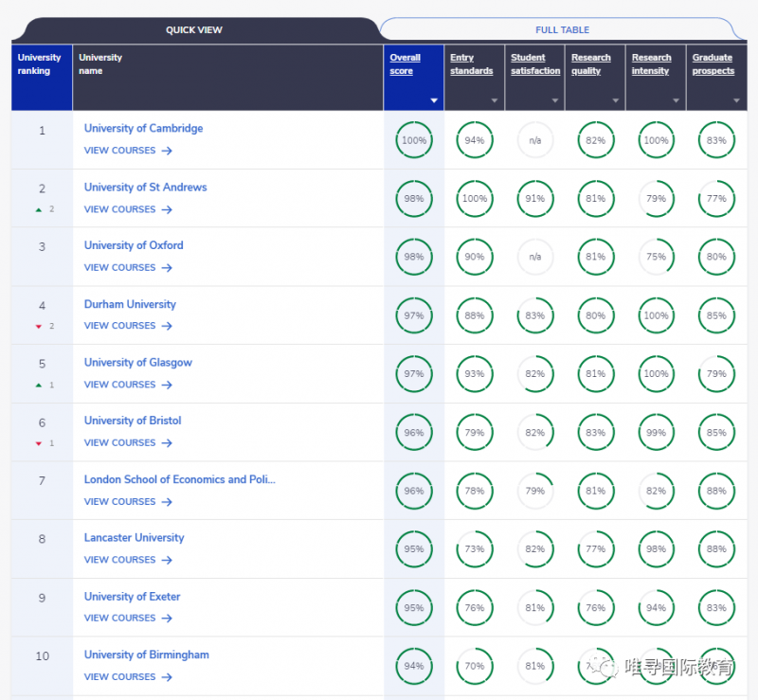Click St Andrews' green up-arrow rank change

coord(39,209)
